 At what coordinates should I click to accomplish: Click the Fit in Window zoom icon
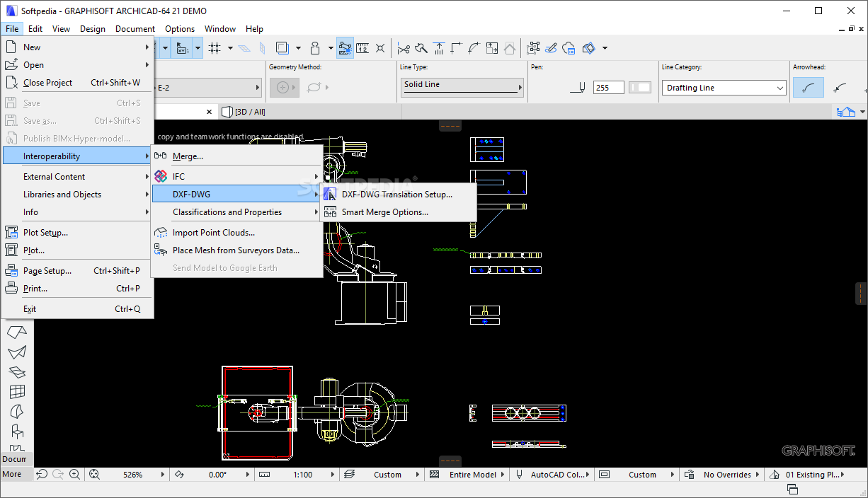94,475
